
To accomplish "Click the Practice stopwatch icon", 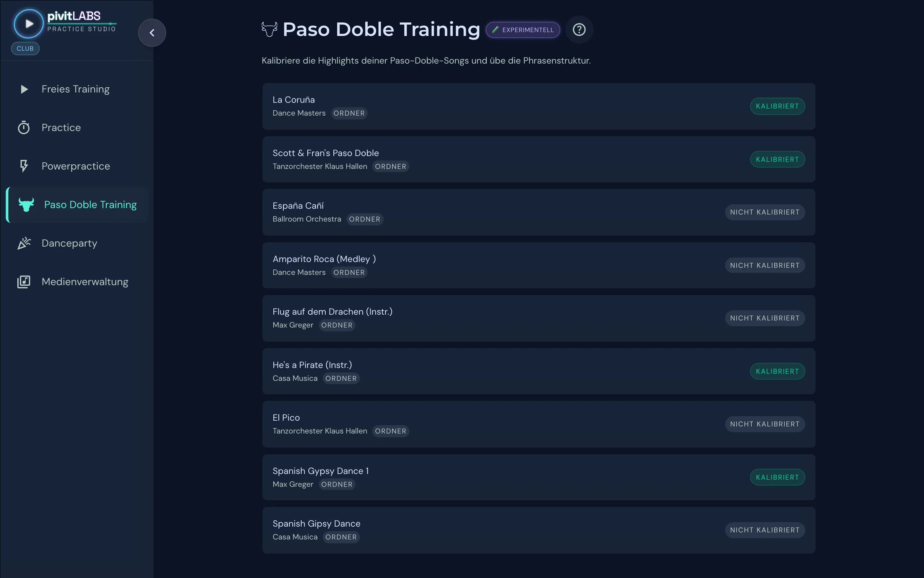I will [24, 128].
